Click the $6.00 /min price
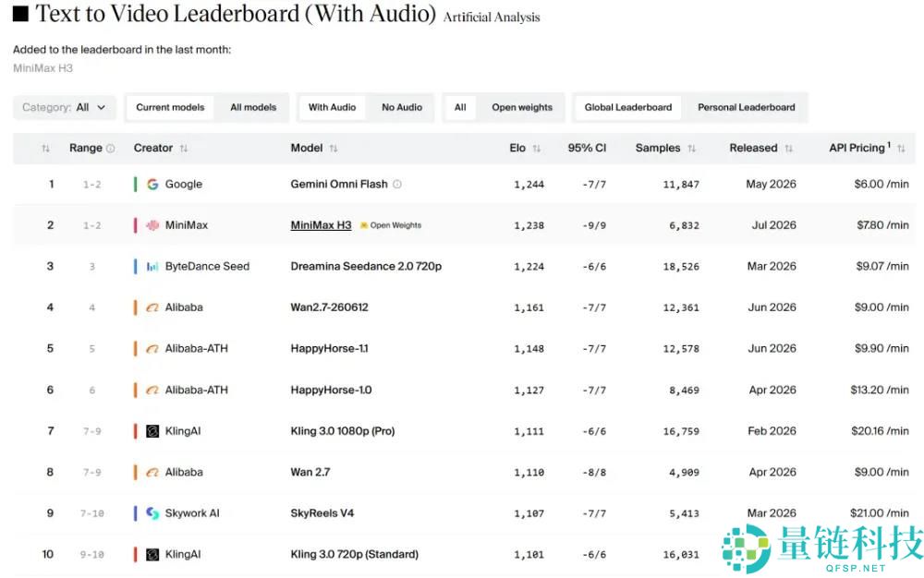 tap(881, 185)
